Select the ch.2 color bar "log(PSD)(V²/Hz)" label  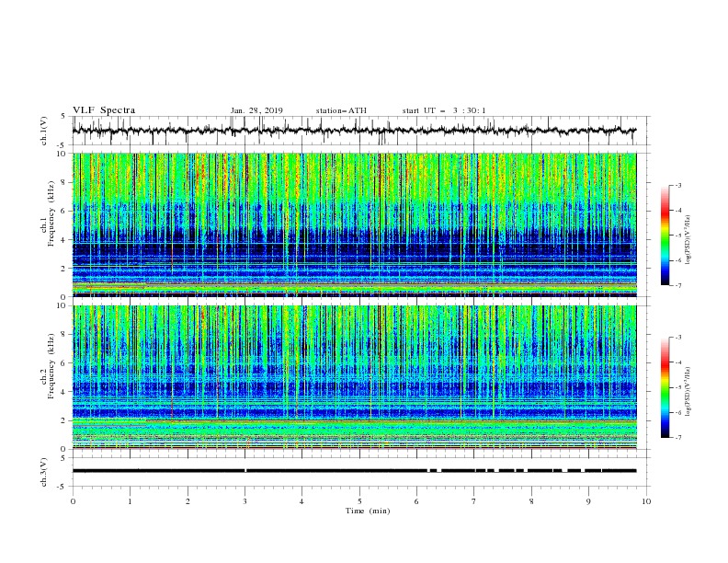[x=688, y=392]
